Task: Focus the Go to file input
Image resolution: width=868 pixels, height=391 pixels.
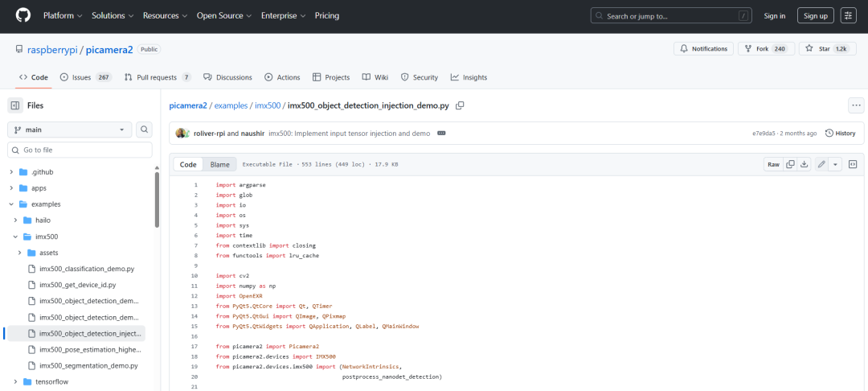Action: pyautogui.click(x=80, y=150)
